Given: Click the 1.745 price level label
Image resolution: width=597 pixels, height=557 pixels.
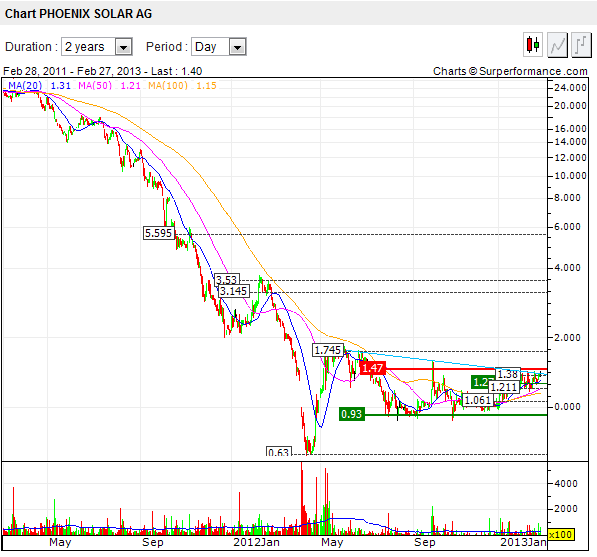Looking at the screenshot, I should click(x=328, y=350).
